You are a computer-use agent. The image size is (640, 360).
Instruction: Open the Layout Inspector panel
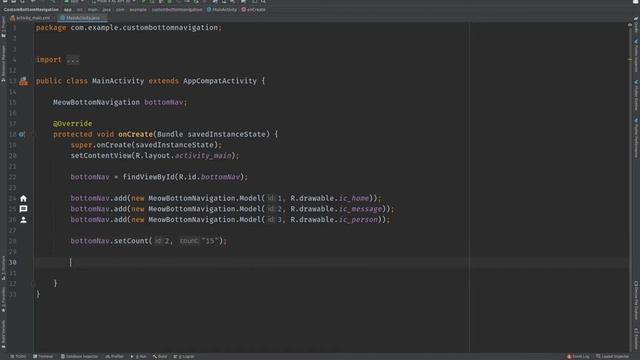coord(613,356)
